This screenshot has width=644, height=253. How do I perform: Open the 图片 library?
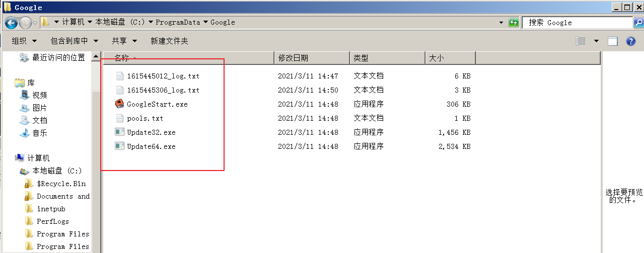point(40,108)
